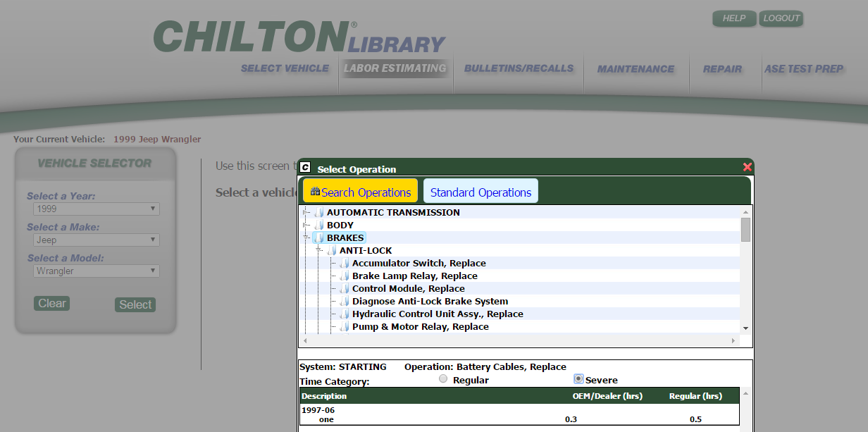Viewport: 868px width, 432px height.
Task: Click the operations tree vertical scrollbar thumb
Action: pyautogui.click(x=745, y=230)
